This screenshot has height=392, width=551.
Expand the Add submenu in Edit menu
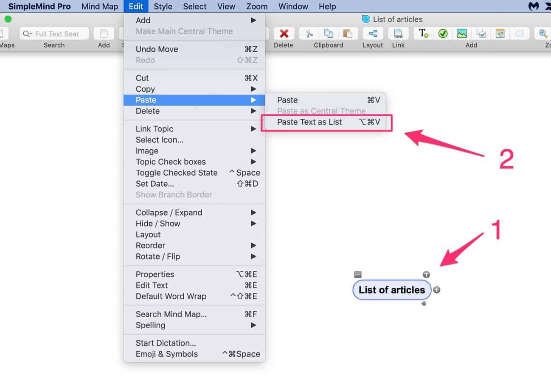tap(194, 20)
